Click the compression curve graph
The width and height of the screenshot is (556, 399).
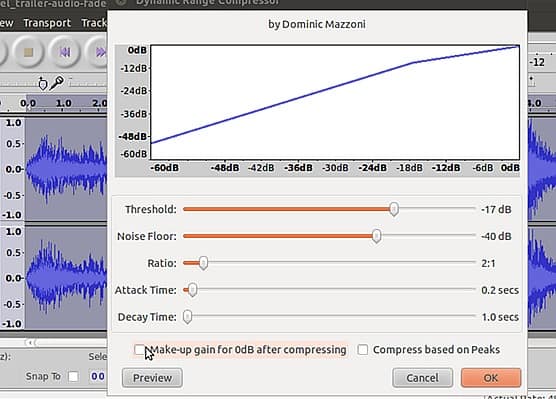point(335,102)
